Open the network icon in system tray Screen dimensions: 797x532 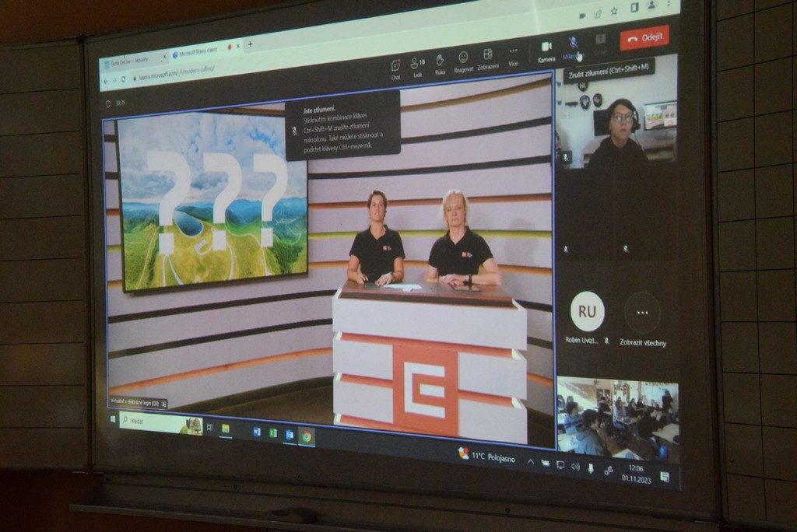click(x=560, y=465)
